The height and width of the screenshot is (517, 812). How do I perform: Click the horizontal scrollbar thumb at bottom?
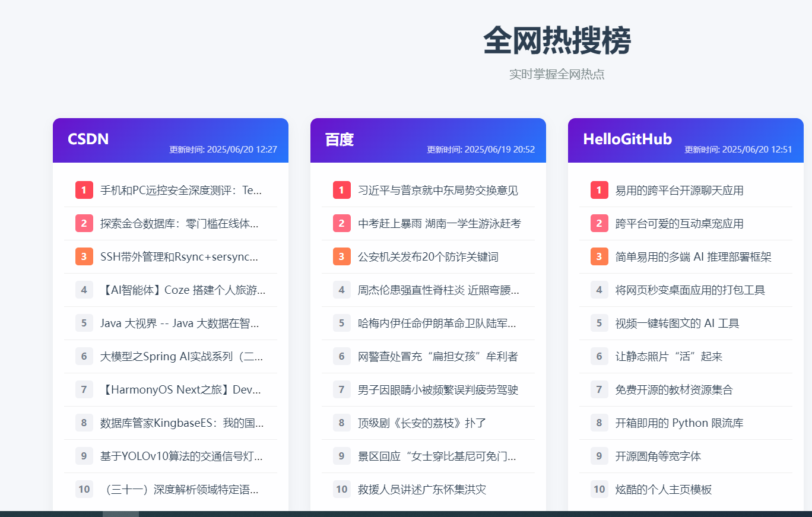(x=120, y=514)
